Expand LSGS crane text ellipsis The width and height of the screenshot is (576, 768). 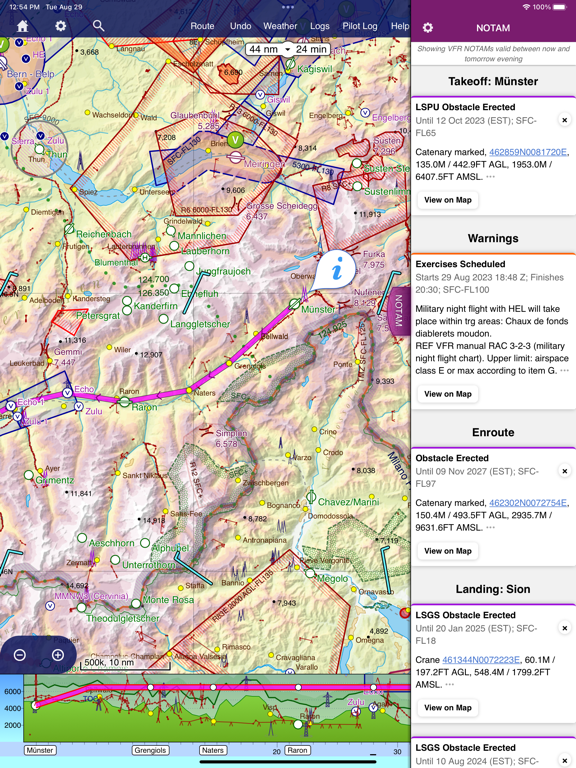pos(450,684)
